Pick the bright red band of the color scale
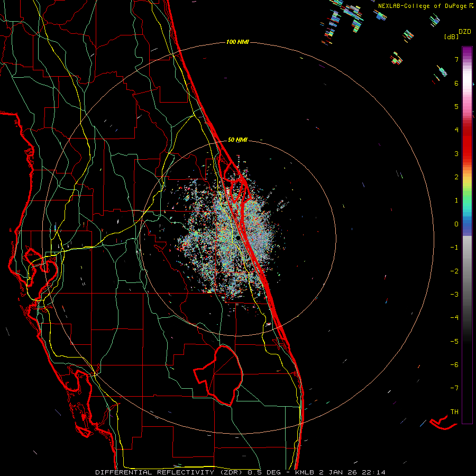This screenshot has width=476, height=476. [x=467, y=146]
